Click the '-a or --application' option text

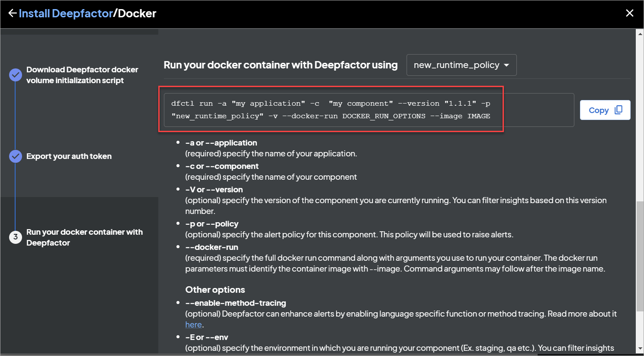(x=221, y=143)
